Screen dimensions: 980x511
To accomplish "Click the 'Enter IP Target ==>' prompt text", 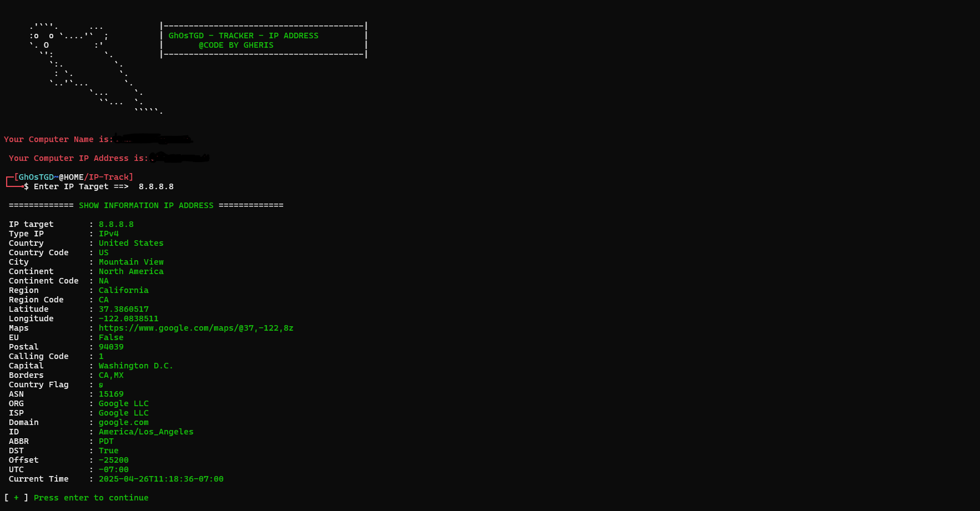I will (x=81, y=186).
